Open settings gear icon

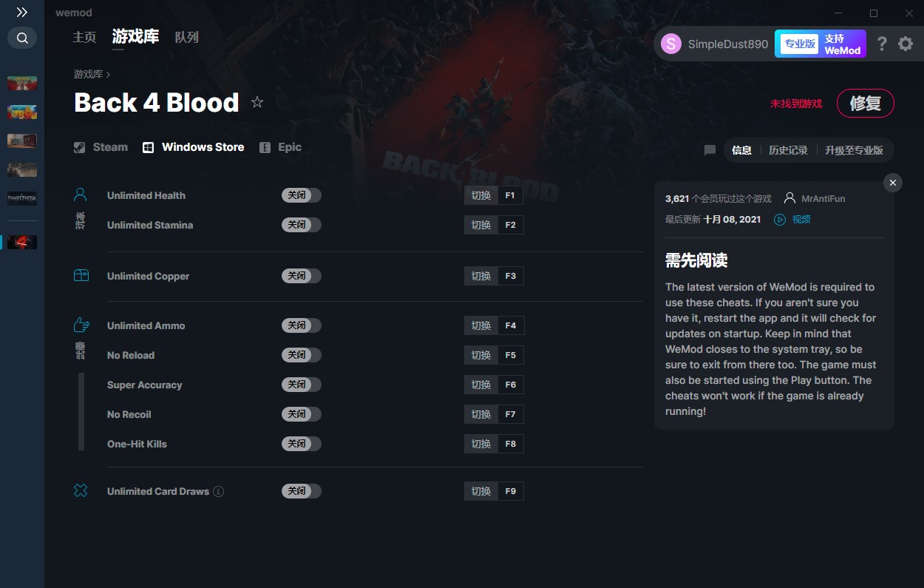(x=906, y=44)
